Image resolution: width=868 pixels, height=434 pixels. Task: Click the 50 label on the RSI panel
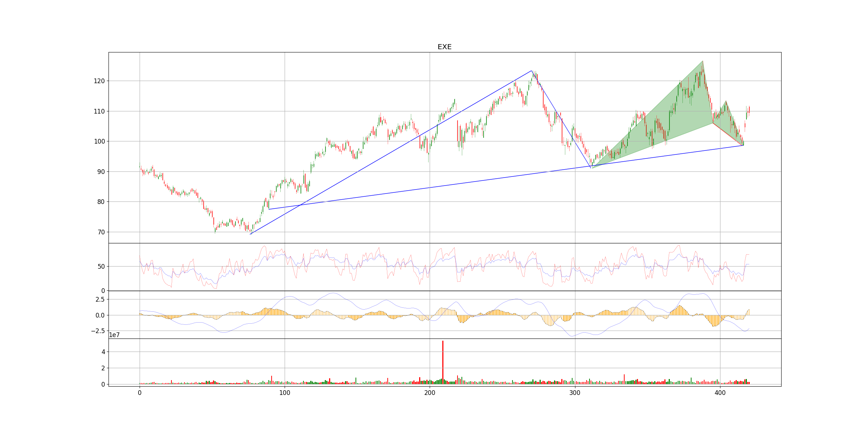101,267
